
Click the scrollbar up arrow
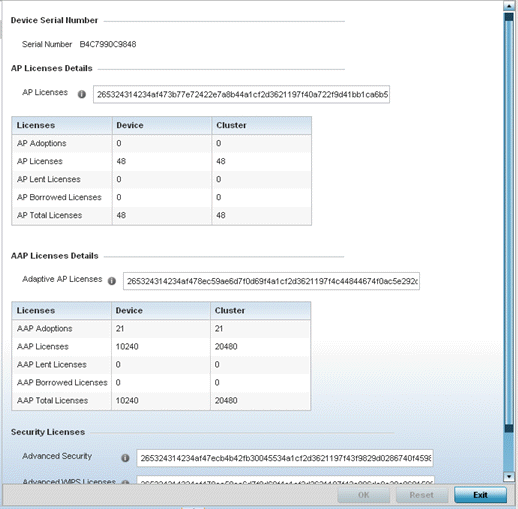(509, 6)
